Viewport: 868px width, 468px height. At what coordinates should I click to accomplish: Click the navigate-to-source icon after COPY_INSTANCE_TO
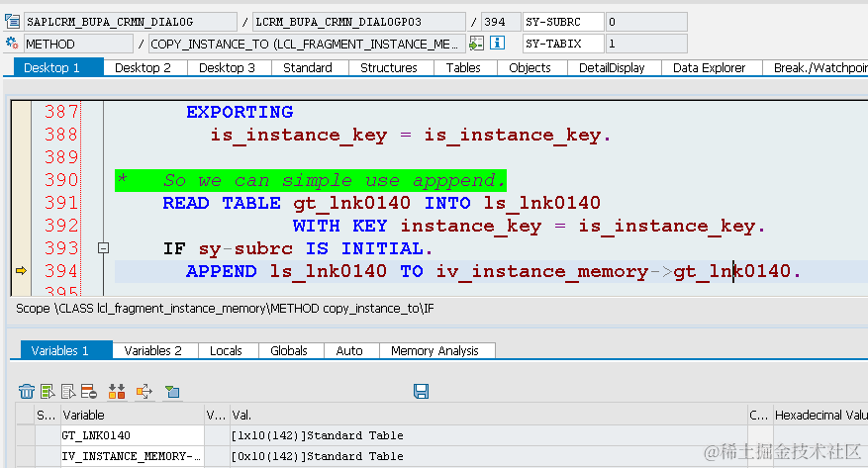476,44
